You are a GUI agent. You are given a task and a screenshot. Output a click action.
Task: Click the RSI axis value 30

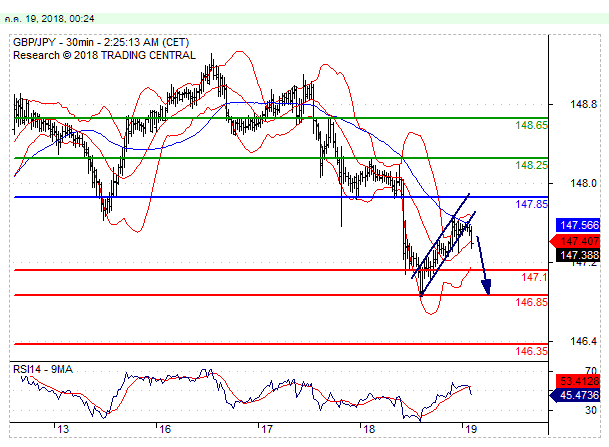[591, 410]
